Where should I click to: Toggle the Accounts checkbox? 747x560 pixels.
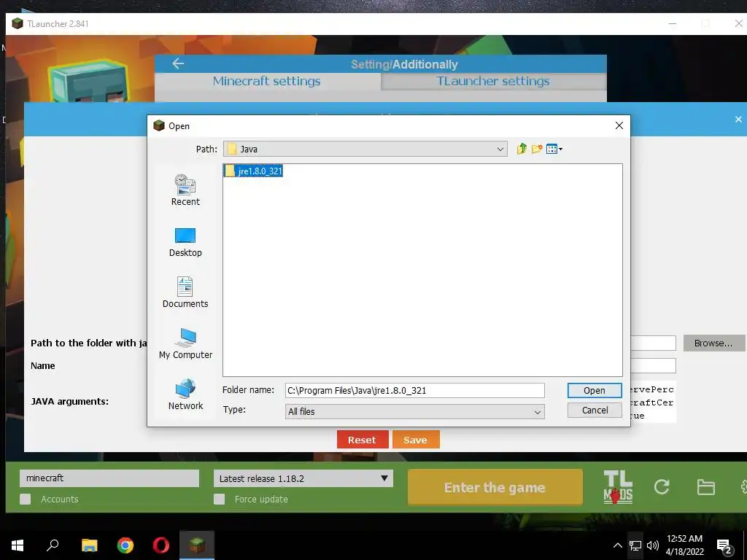click(x=26, y=499)
